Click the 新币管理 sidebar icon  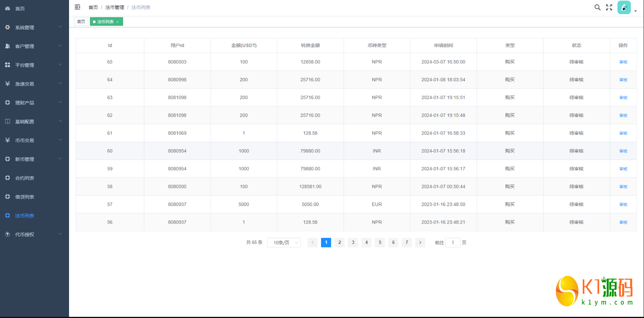pyautogui.click(x=7, y=159)
